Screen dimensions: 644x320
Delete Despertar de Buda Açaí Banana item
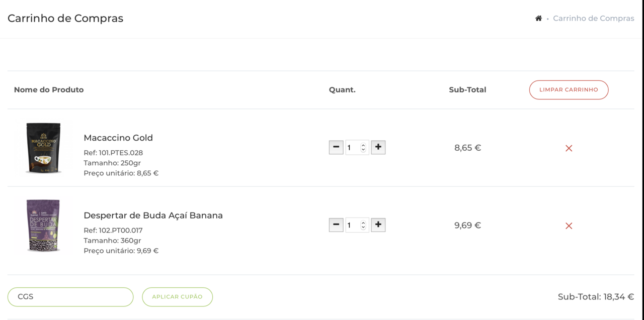point(569,226)
